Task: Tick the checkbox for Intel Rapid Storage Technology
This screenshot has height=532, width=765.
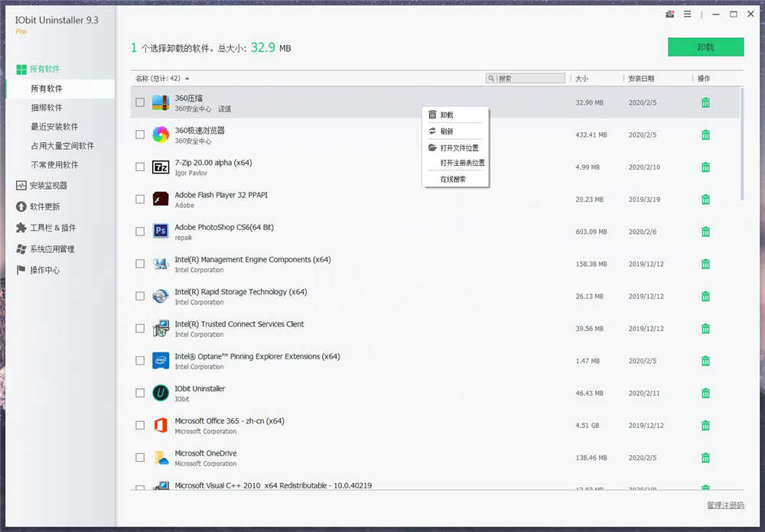Action: [x=140, y=296]
